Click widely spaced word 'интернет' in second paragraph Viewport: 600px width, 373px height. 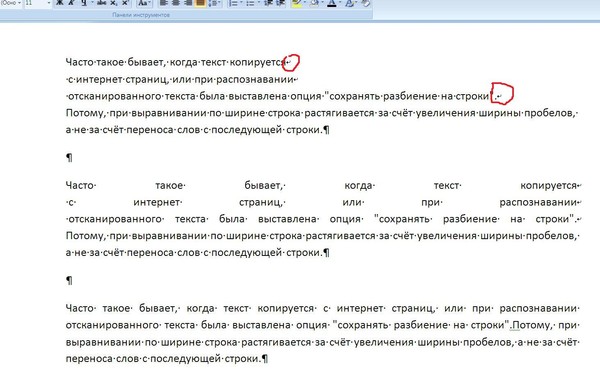[157, 202]
